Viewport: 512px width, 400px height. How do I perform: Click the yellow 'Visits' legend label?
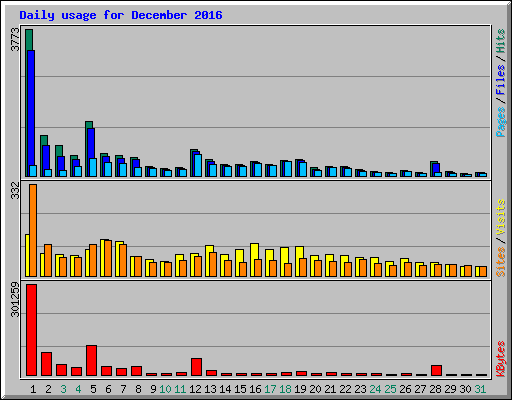tap(500, 218)
